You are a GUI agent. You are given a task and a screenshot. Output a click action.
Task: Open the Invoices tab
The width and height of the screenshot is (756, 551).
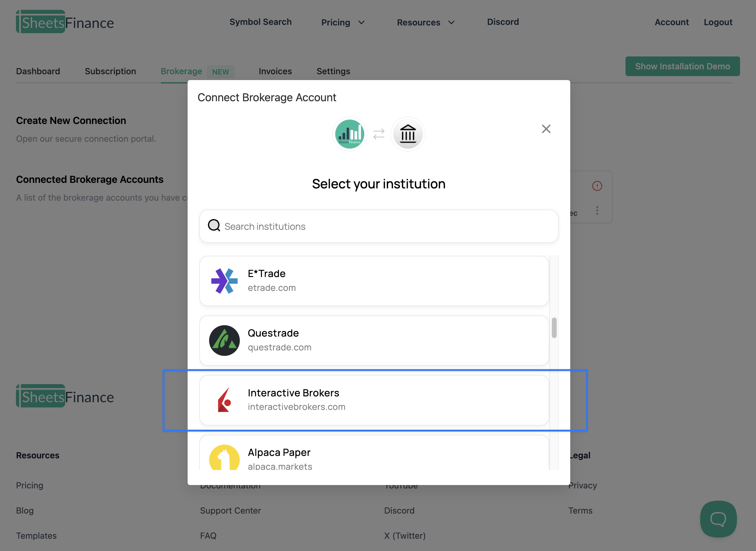(275, 71)
